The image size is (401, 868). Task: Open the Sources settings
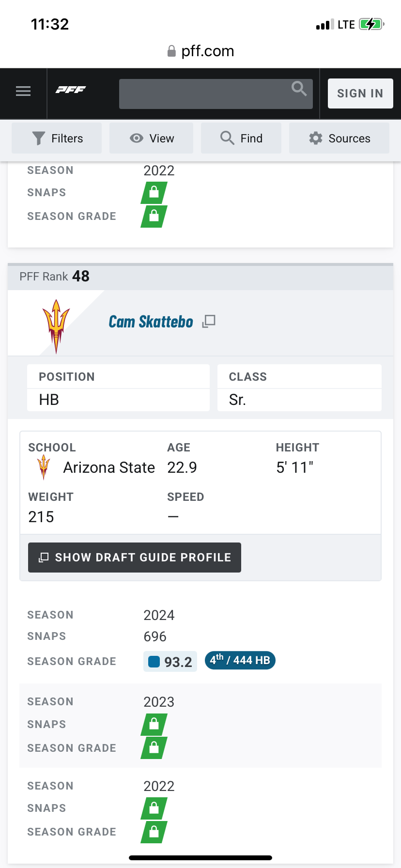pyautogui.click(x=339, y=139)
